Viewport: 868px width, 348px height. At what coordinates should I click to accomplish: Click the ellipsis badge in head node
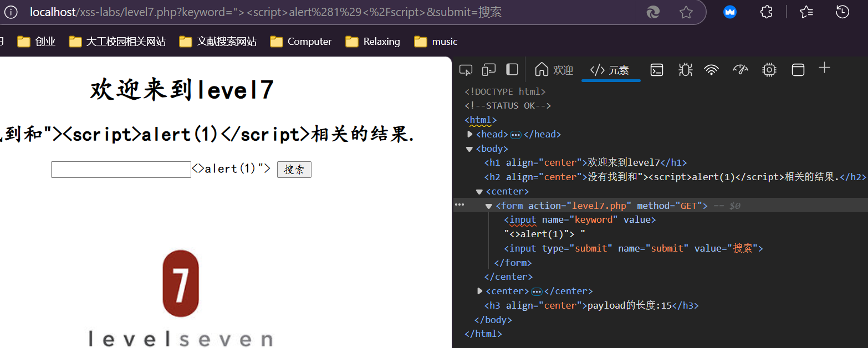point(515,135)
